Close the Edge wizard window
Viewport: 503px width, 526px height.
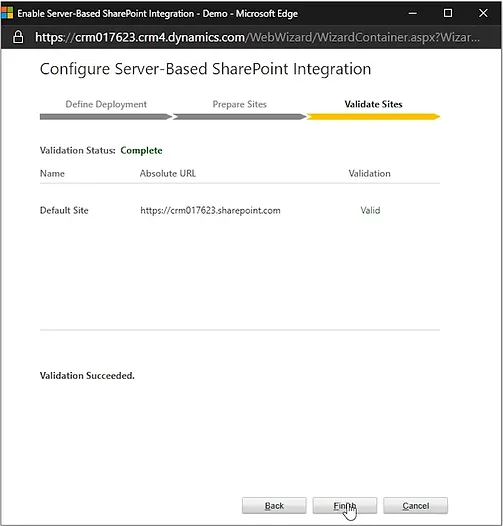coord(483,13)
